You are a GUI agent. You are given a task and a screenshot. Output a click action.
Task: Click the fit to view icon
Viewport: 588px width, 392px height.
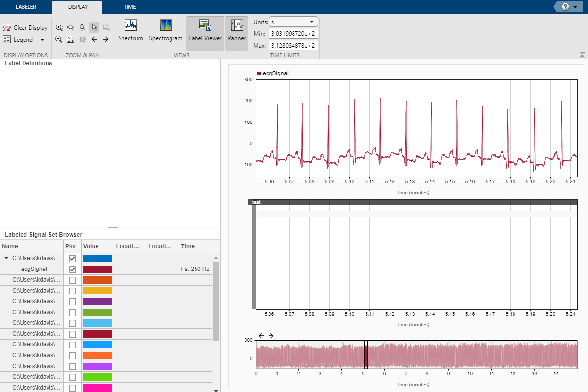coord(71,39)
